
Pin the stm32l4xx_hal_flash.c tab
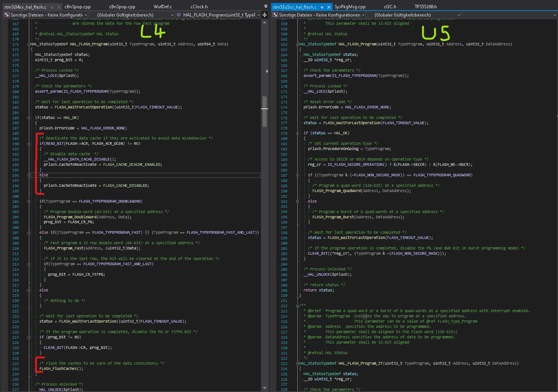pyautogui.click(x=52, y=7)
